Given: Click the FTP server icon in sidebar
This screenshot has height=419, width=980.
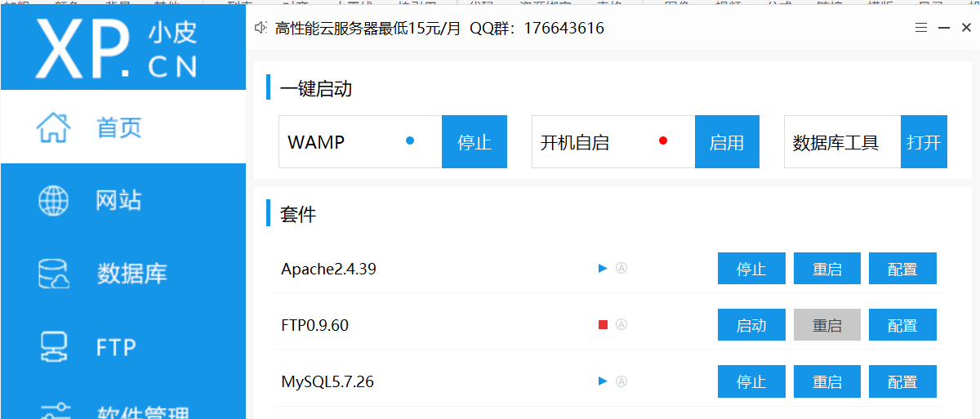Looking at the screenshot, I should point(54,347).
